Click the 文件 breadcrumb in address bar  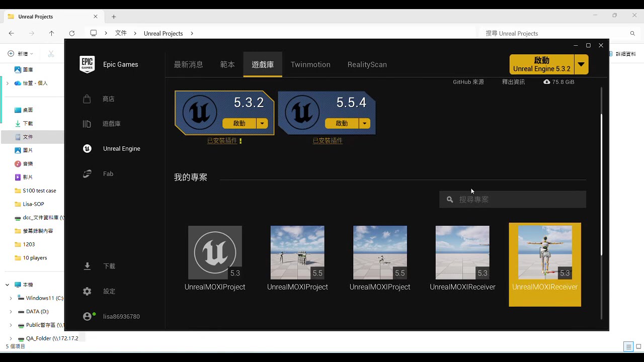[121, 33]
